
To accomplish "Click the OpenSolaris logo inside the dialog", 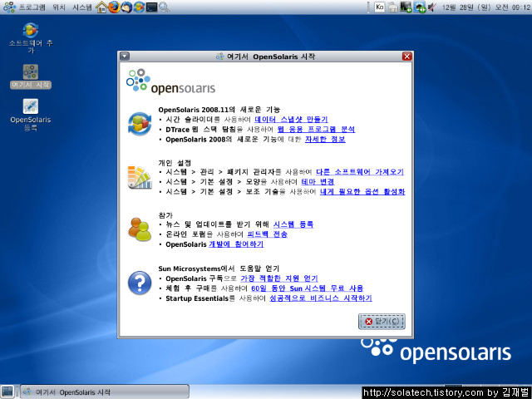I will point(170,81).
